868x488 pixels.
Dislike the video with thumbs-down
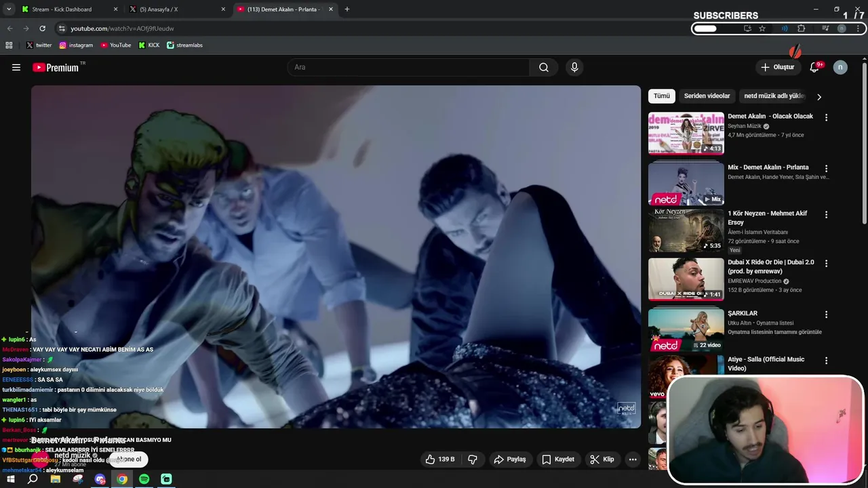point(473,459)
